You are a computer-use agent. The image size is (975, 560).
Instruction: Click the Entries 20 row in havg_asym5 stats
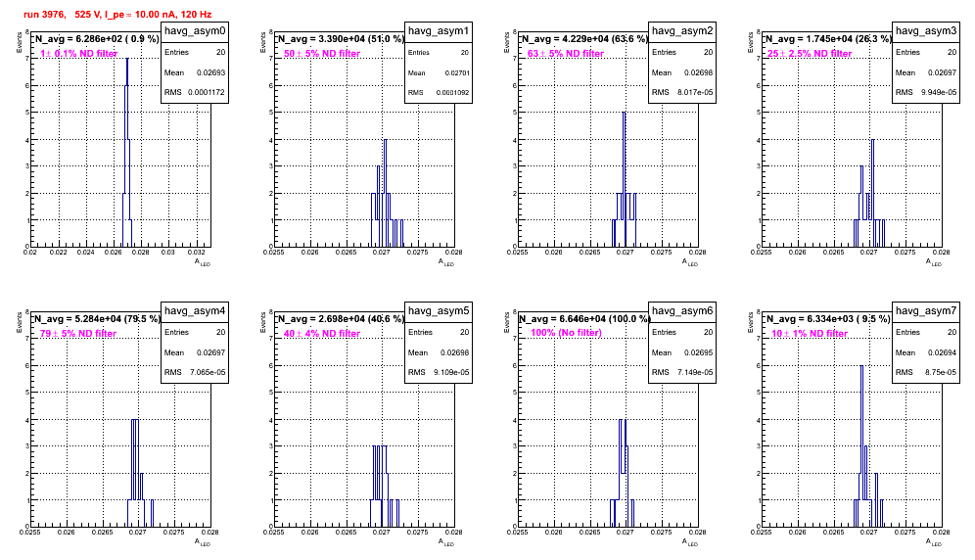click(439, 332)
